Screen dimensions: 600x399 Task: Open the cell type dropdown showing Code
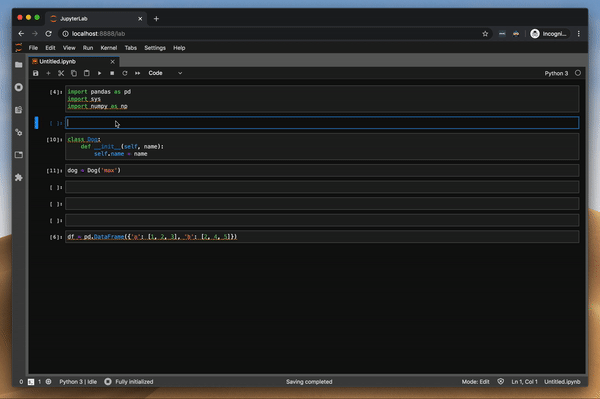pos(165,73)
